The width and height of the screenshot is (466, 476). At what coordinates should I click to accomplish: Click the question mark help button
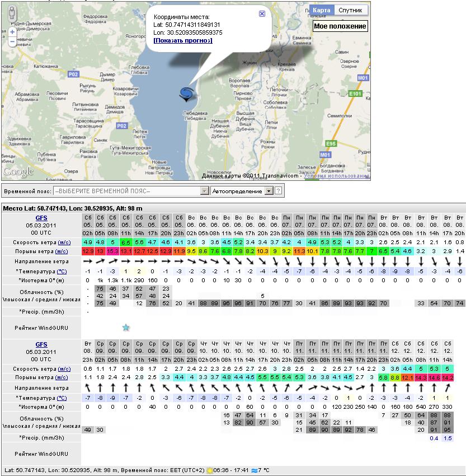point(278,191)
